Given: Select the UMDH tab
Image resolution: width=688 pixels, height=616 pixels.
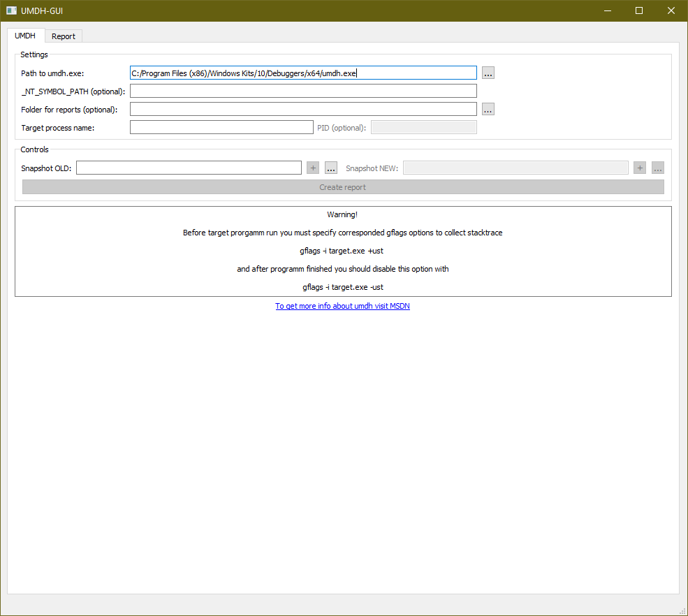Looking at the screenshot, I should [x=25, y=36].
